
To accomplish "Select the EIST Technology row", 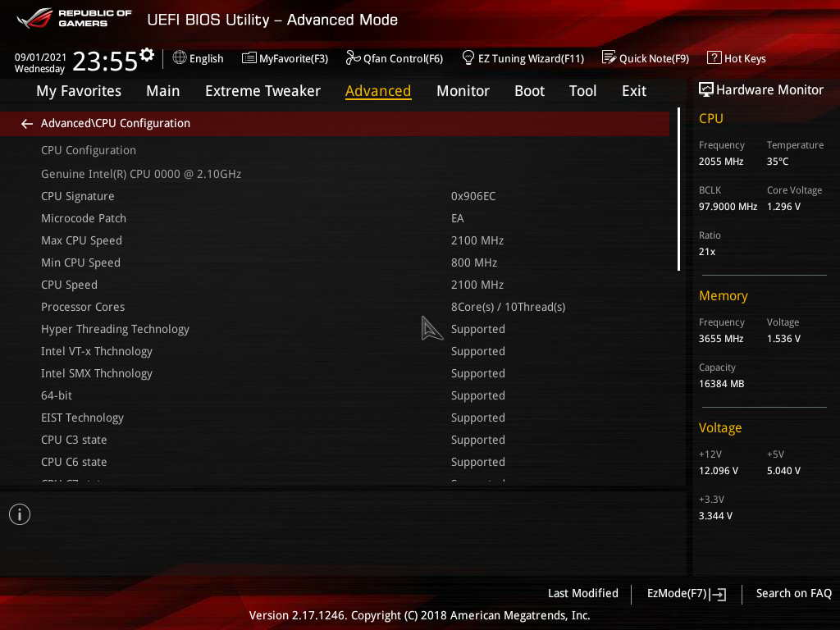I will coord(335,418).
